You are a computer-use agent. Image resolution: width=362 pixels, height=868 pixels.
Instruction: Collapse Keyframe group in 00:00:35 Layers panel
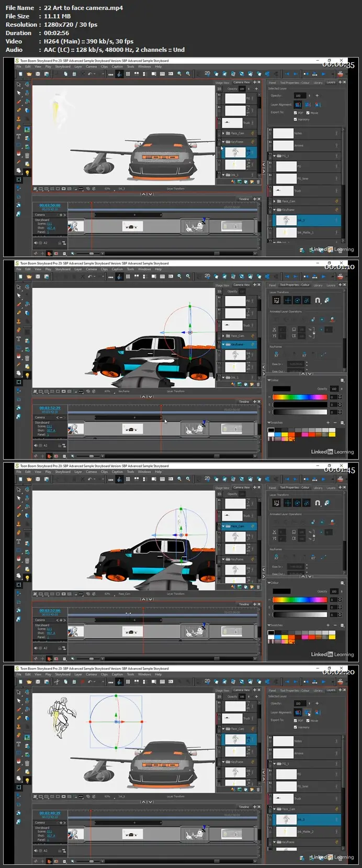pos(275,210)
